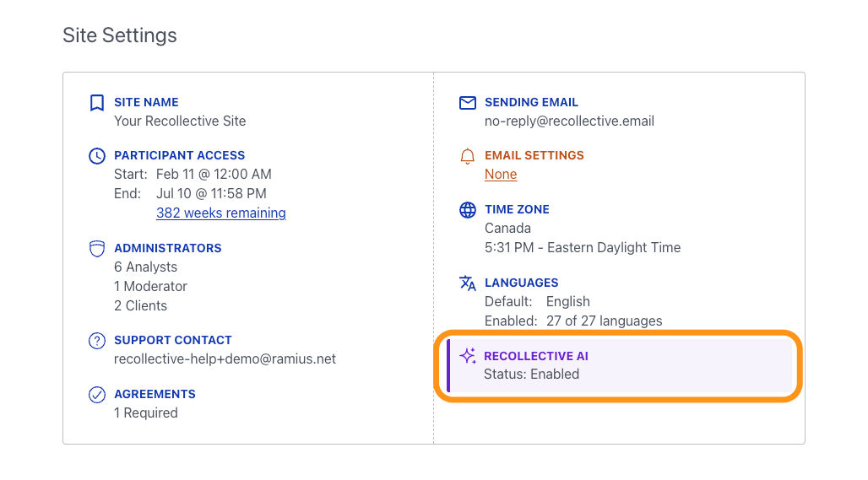Screen dimensions: 868x480
Task: Open the PARTICIPANT ACCESS heading
Action: [x=179, y=155]
